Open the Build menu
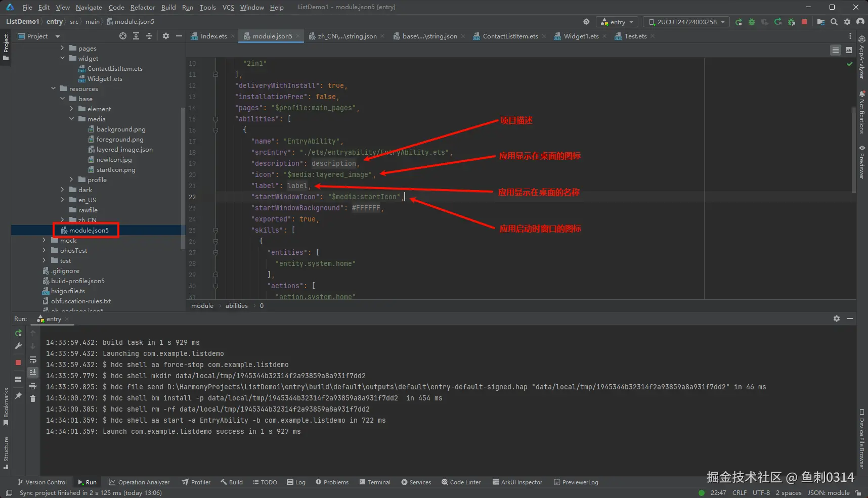 point(168,7)
